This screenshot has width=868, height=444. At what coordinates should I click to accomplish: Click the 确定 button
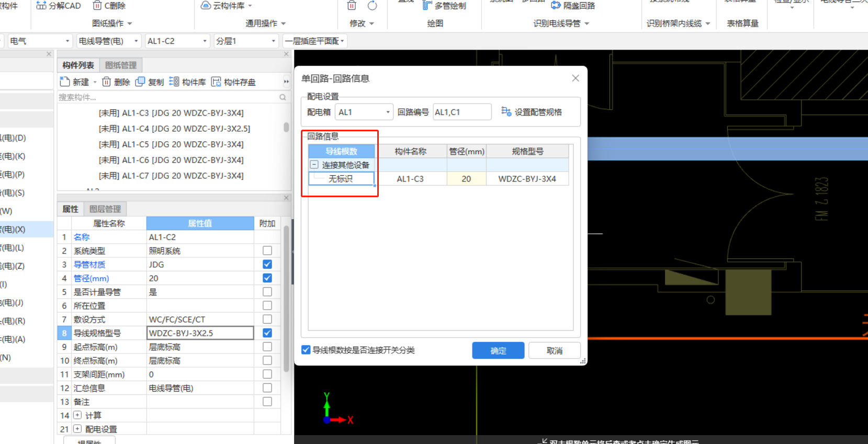(498, 350)
